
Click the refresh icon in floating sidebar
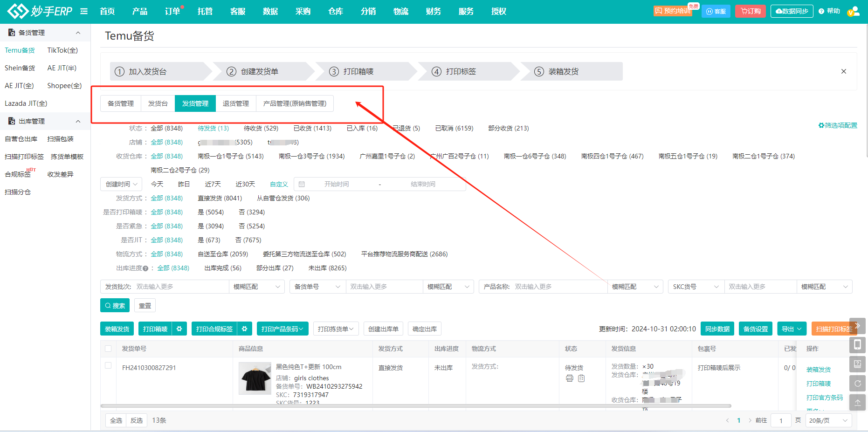[x=857, y=384]
